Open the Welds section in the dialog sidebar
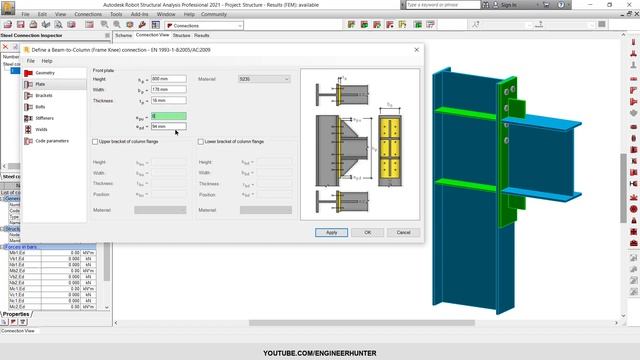This screenshot has height=360, width=640. (41, 129)
